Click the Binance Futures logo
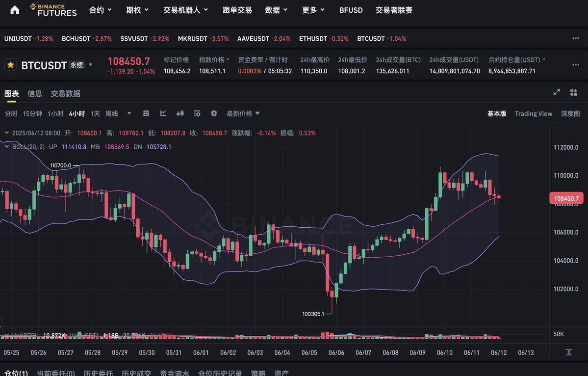Viewport: 588px width, 376px height. 53,10
